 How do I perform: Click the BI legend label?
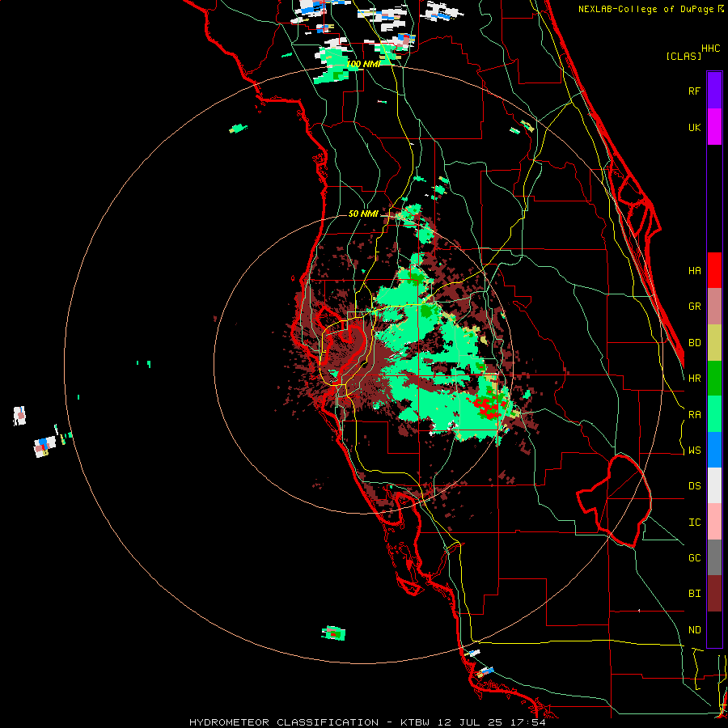[x=694, y=594]
